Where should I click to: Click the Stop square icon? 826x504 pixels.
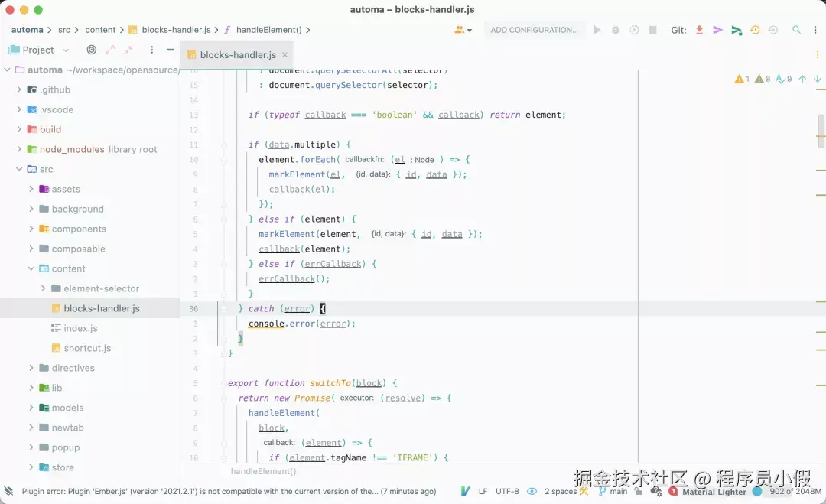(x=652, y=30)
